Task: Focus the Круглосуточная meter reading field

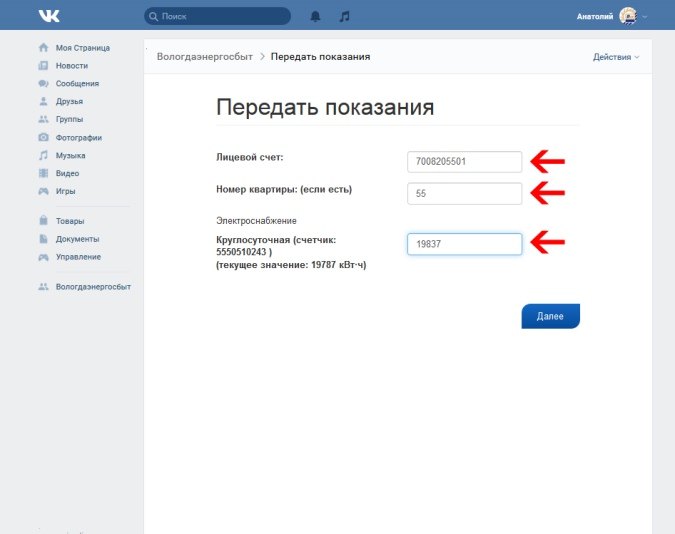Action: (464, 244)
